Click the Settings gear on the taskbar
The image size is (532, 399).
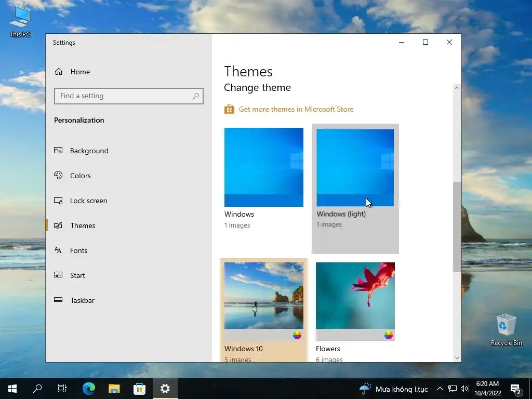(165, 389)
